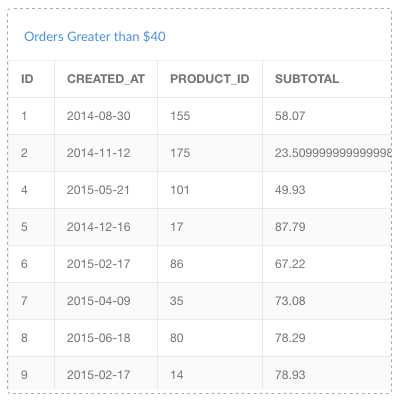Image resolution: width=401 pixels, height=402 pixels.
Task: Click product ID cell 155
Action: [180, 116]
